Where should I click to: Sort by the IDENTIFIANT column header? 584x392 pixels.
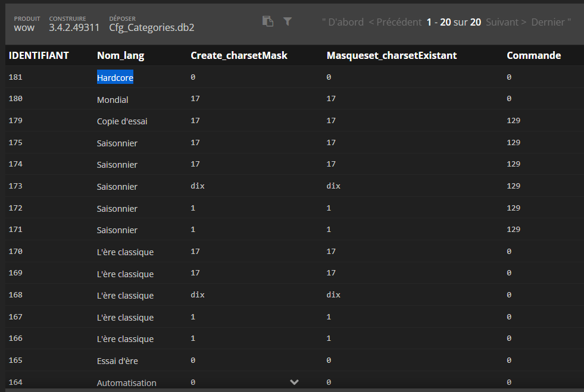39,55
